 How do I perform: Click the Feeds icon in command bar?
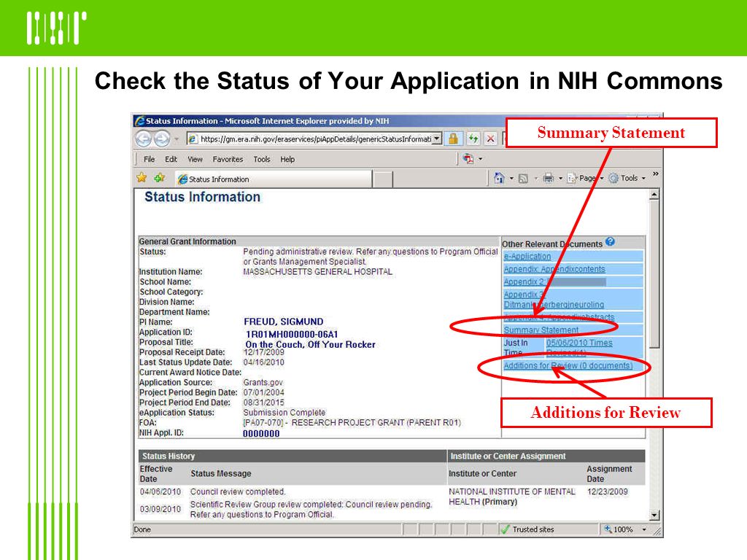click(523, 179)
